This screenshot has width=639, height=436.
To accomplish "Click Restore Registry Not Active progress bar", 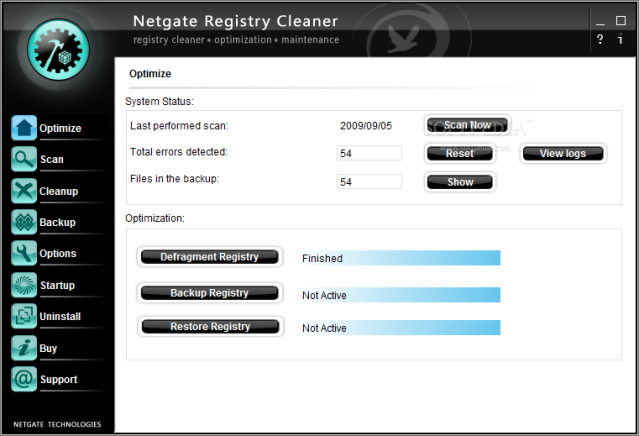I will 400,328.
